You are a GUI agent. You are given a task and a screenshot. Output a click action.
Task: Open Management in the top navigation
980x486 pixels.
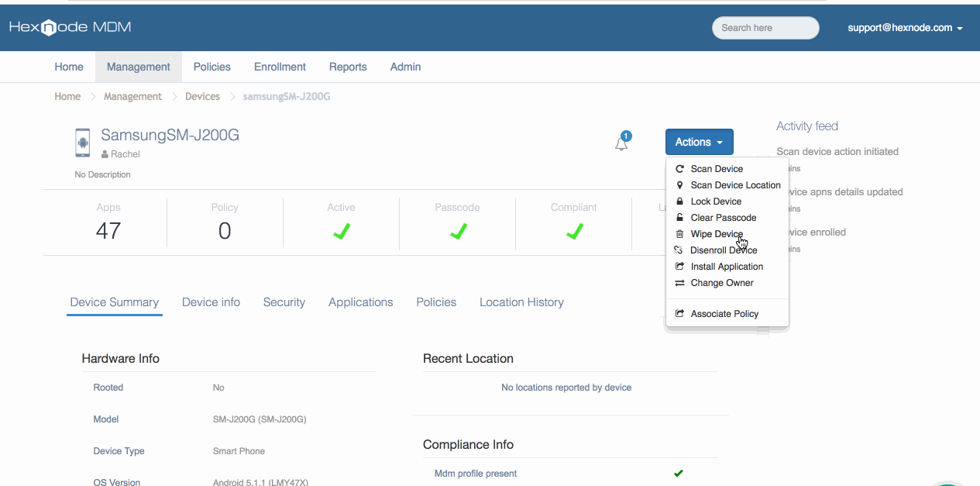click(139, 67)
